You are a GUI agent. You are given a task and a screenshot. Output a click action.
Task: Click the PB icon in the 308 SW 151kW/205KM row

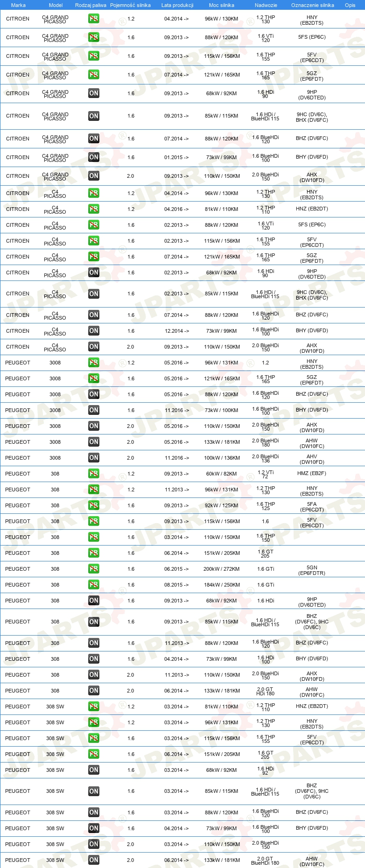94,754
